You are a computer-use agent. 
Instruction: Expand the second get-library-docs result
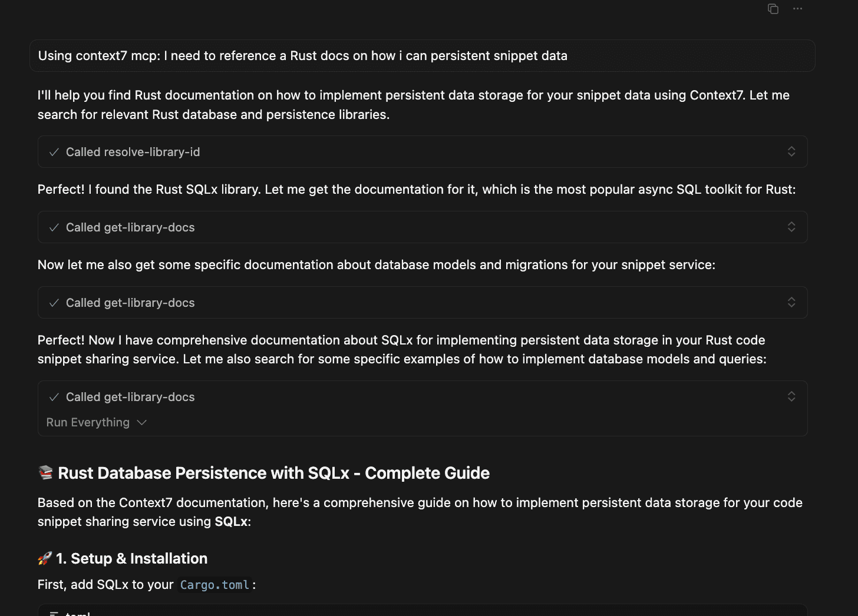point(791,302)
